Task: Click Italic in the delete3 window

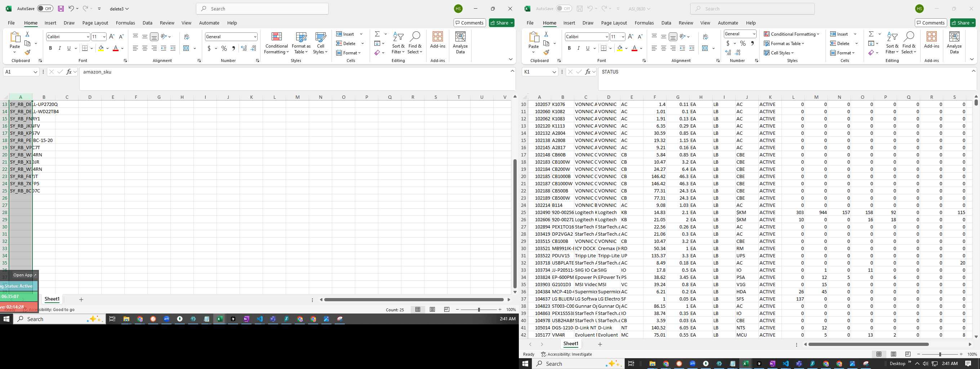Action: point(59,48)
